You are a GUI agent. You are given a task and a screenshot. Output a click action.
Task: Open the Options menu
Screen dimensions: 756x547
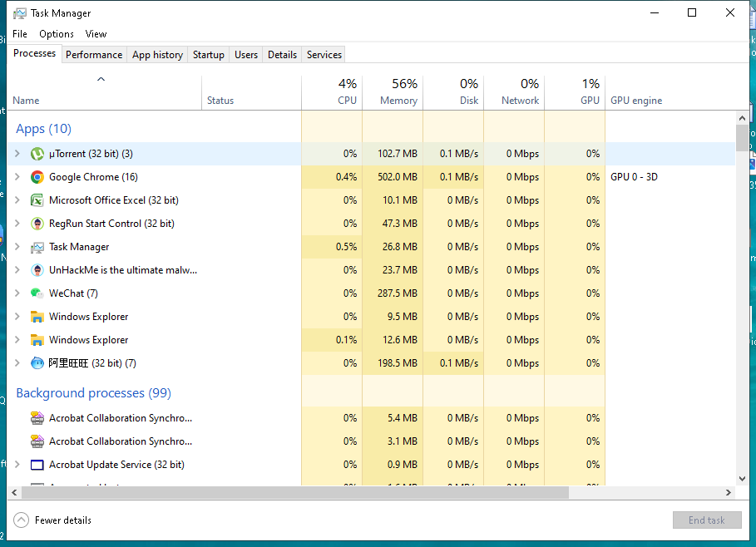[57, 34]
